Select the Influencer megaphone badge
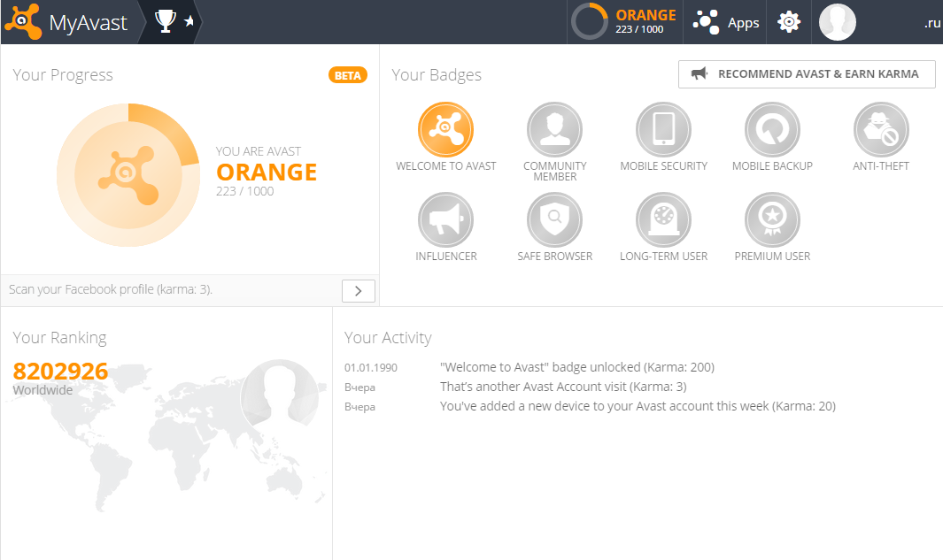This screenshot has width=943, height=560. [x=445, y=220]
